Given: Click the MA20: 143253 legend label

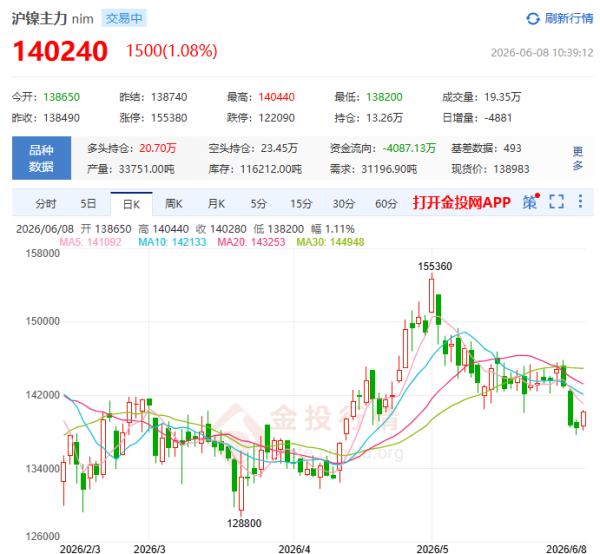Looking at the screenshot, I should click(251, 242).
